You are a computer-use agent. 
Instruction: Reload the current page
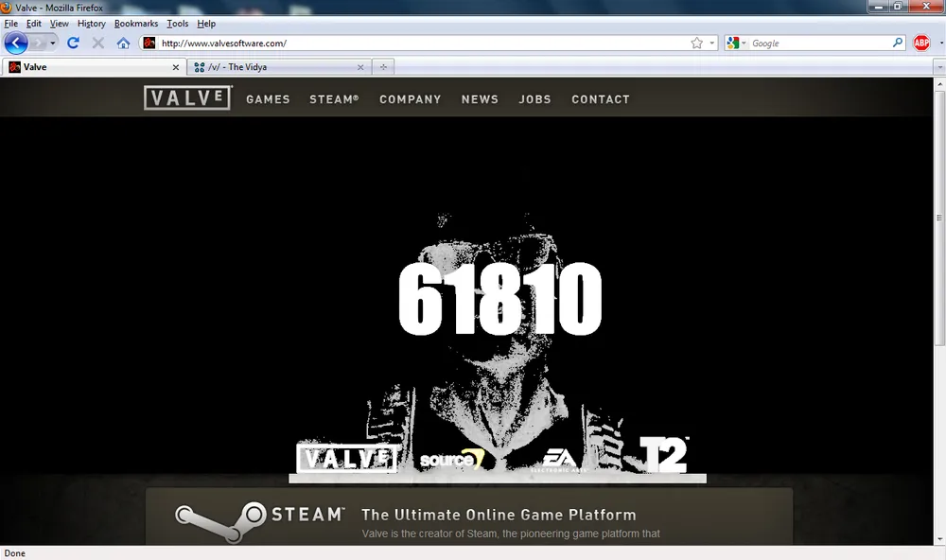pyautogui.click(x=73, y=44)
